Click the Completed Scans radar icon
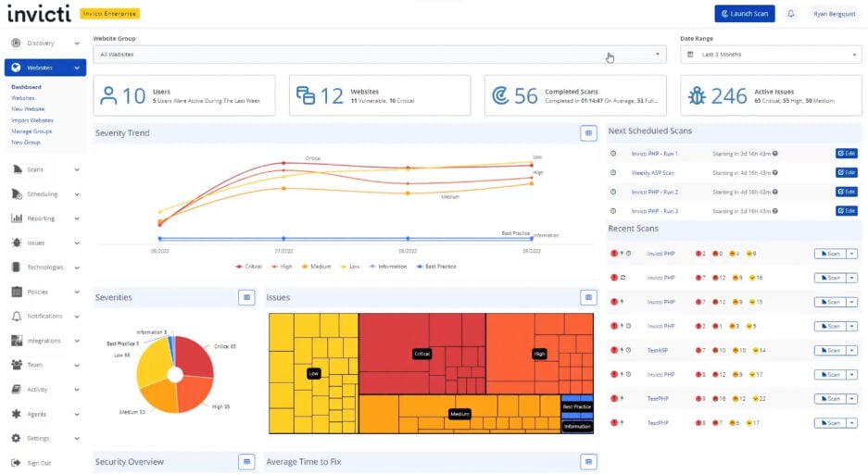 tap(500, 95)
